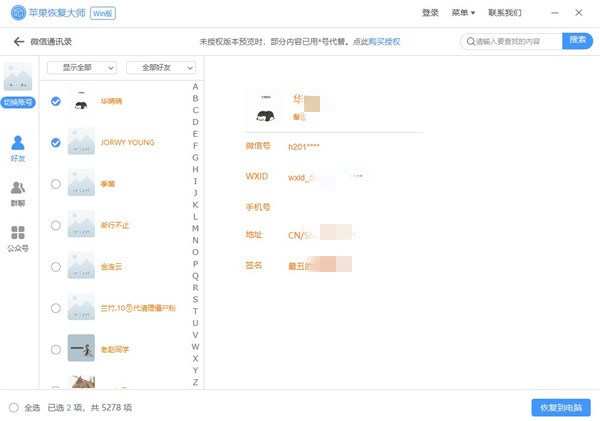Open the 公众号 official accounts section
Screen dimensions: 600x421
(18, 239)
